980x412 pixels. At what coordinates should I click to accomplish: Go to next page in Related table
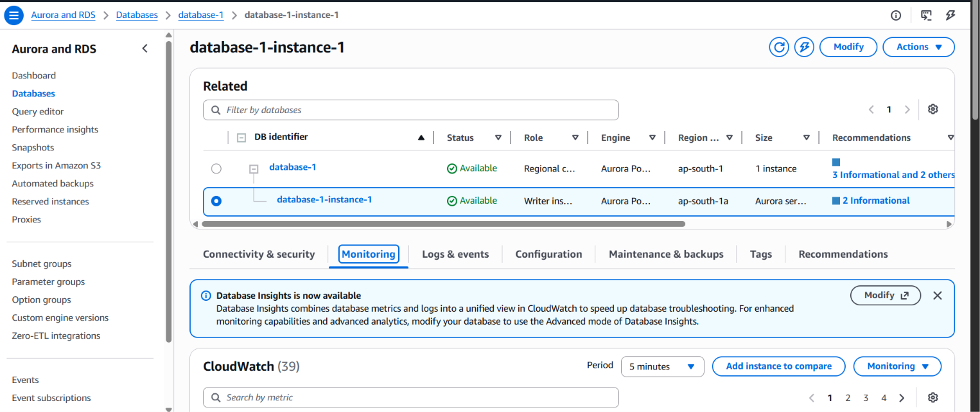coord(907,110)
